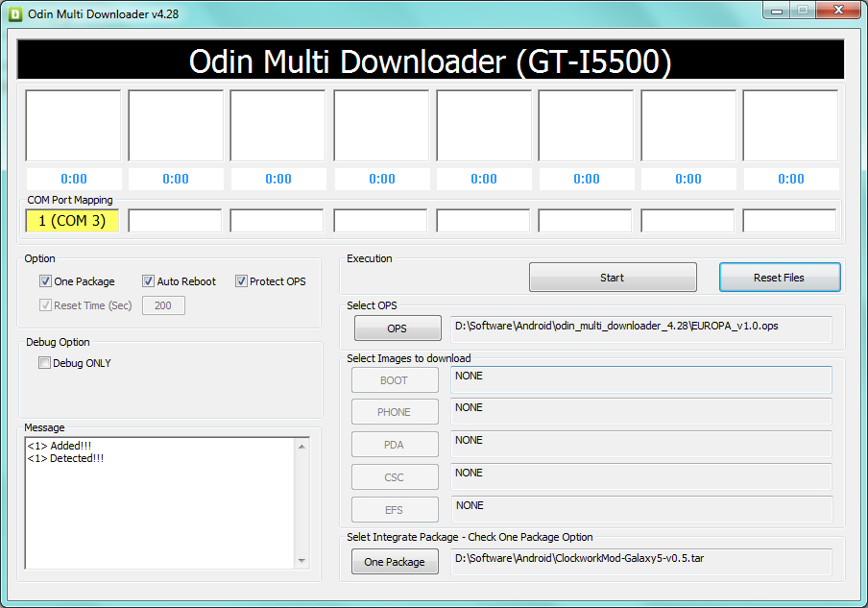Click the OPS path field with EUROPA_v1.0.ops
The height and width of the screenshot is (608, 868).
tap(641, 329)
